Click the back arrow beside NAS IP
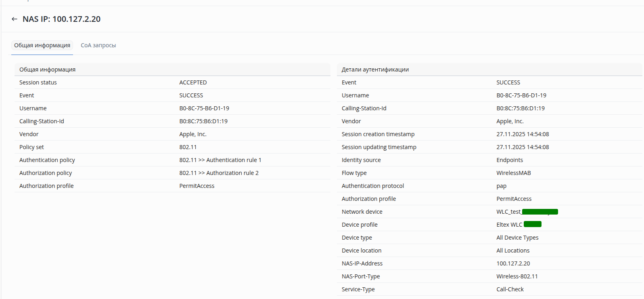 tap(15, 19)
